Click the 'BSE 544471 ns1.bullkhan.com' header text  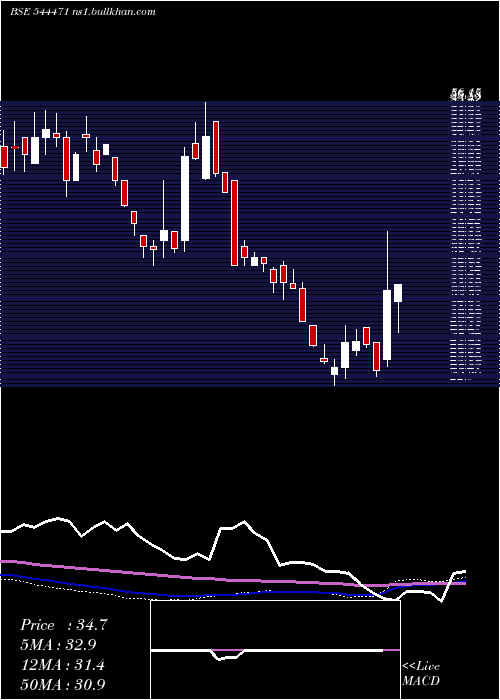coord(83,12)
